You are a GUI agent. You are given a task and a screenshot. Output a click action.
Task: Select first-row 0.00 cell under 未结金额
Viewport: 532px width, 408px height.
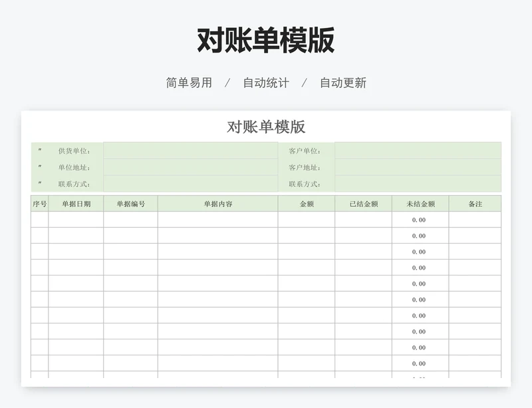[x=420, y=220]
